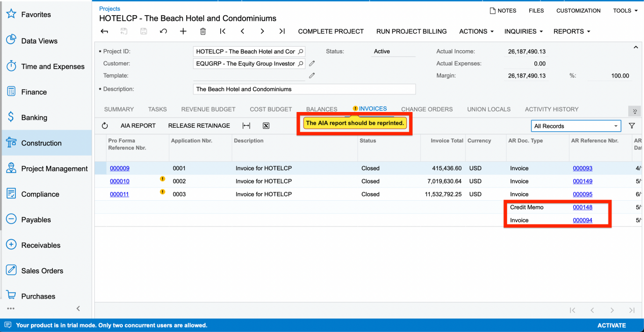Viewport: 644px width, 332px height.
Task: Export invoices grid to Excel
Action: tap(266, 126)
